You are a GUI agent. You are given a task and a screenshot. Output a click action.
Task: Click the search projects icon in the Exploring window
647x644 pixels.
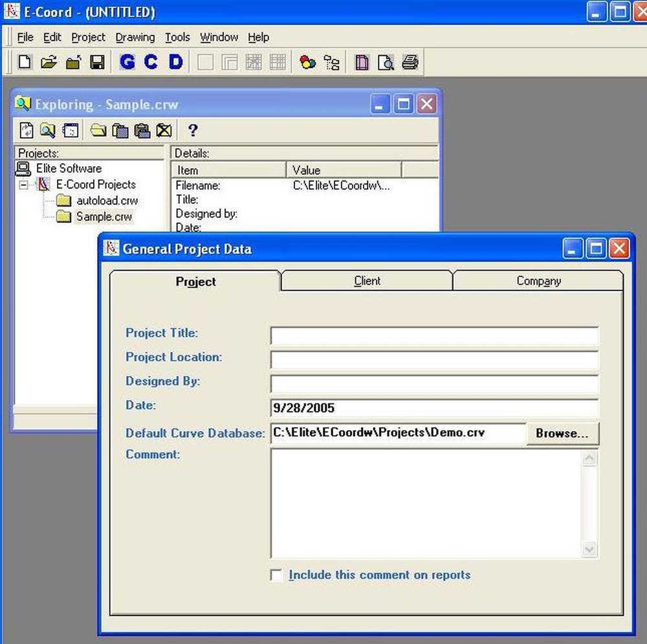(x=47, y=130)
